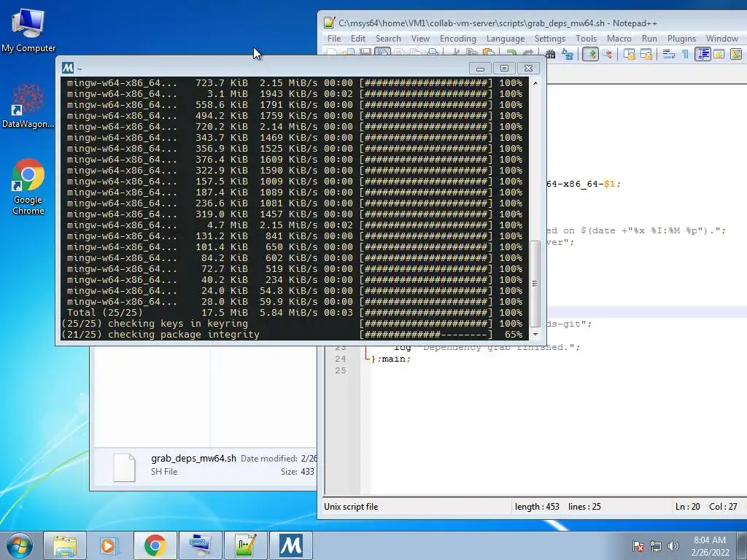
Task: Open the Search menu in Notepad++
Action: pyautogui.click(x=388, y=39)
